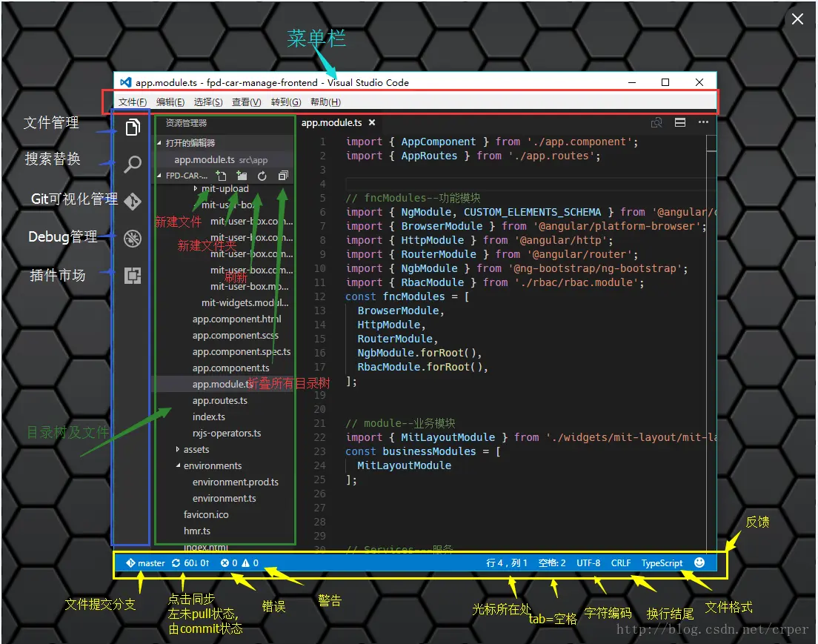Click the master git branch in status bar
Screen dimensions: 818x644
(145, 563)
